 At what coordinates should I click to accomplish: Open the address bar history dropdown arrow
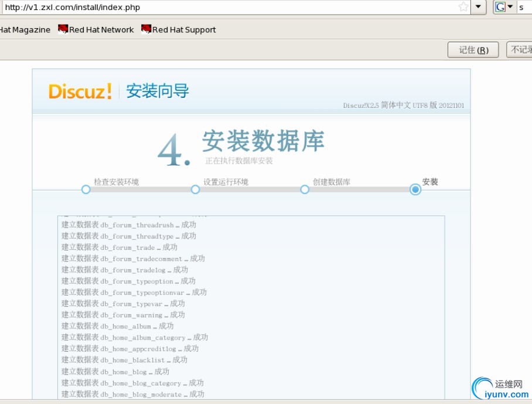click(x=478, y=7)
